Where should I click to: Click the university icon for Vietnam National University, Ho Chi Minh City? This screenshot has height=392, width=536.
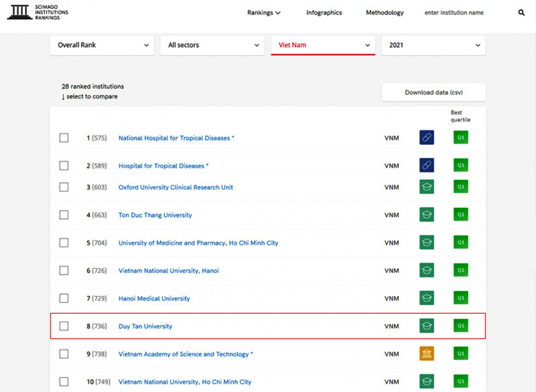[x=427, y=381]
